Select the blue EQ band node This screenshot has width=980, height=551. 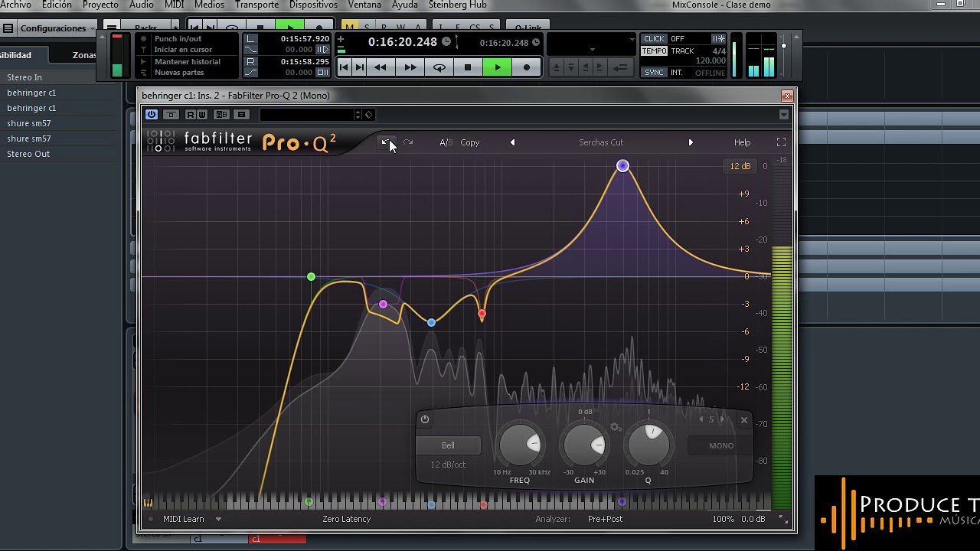pyautogui.click(x=432, y=323)
